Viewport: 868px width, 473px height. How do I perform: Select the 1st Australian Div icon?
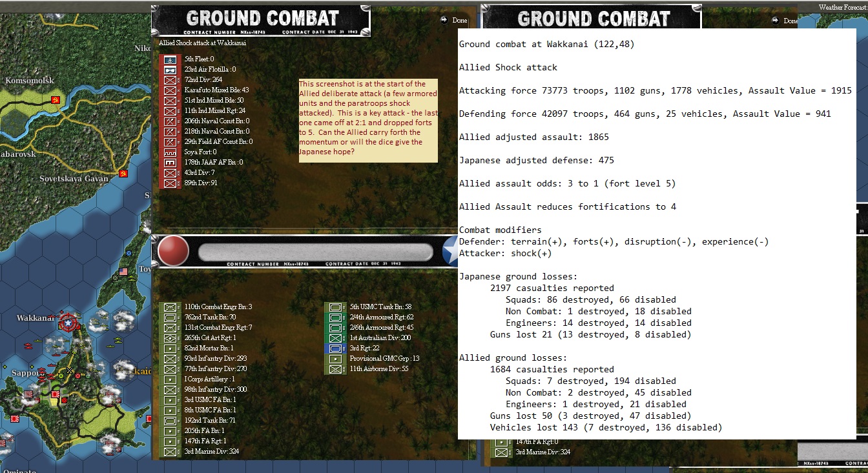point(335,338)
